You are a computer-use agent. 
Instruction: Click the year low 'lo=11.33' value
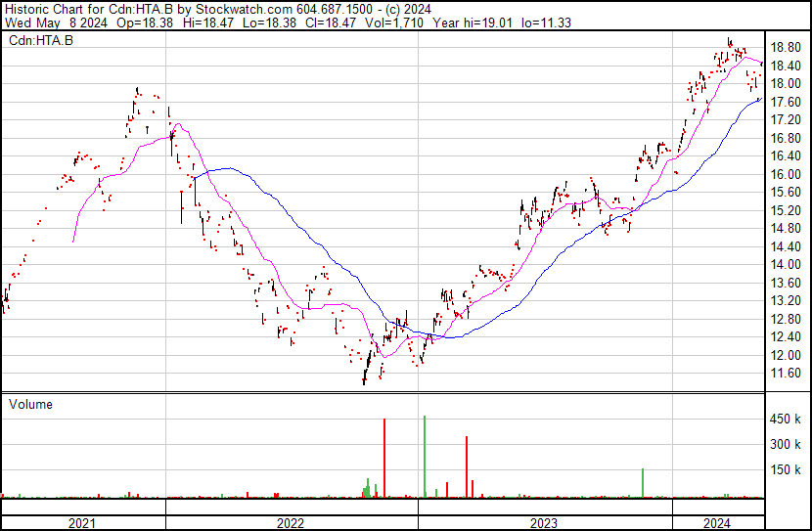pos(546,22)
